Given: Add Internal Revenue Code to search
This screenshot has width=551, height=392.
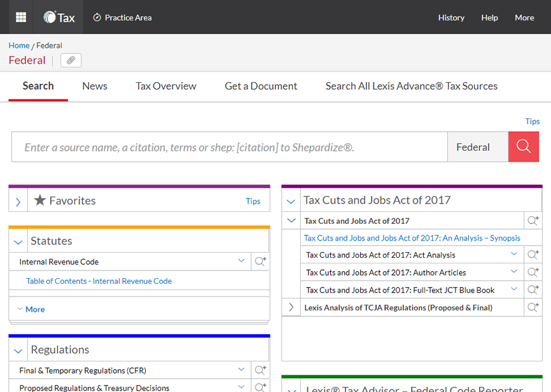Looking at the screenshot, I should point(260,262).
